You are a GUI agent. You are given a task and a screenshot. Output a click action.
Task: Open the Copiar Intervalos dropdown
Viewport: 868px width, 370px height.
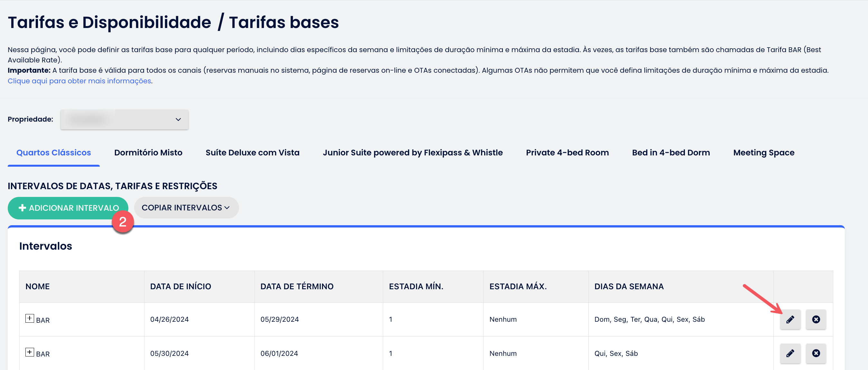click(x=186, y=208)
